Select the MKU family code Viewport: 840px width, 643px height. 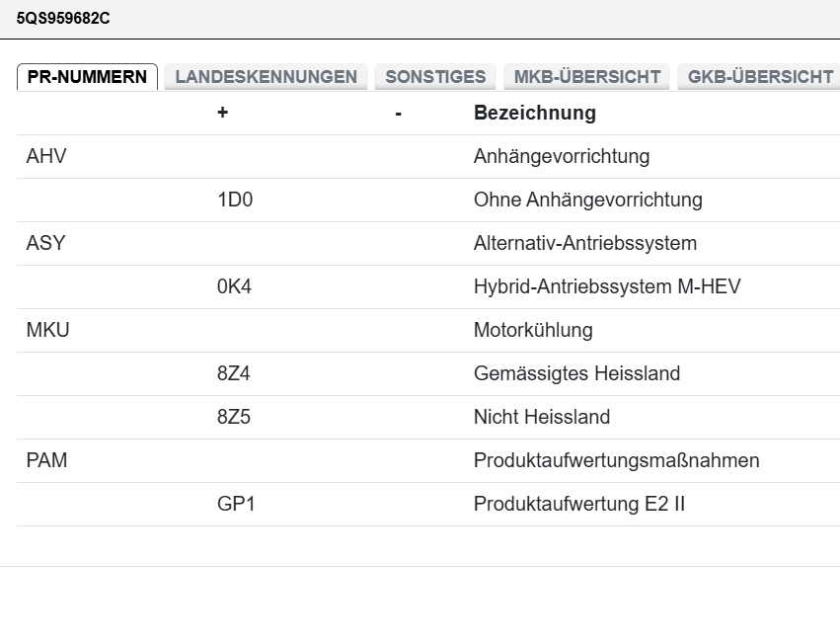pyautogui.click(x=47, y=330)
